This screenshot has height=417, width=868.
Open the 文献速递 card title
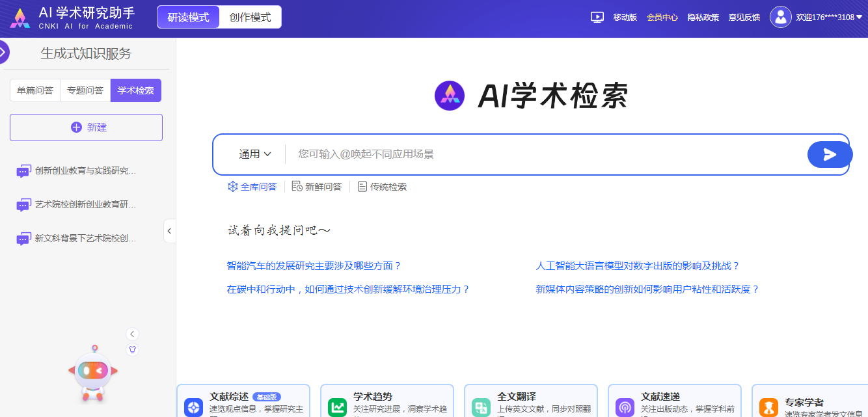click(660, 397)
